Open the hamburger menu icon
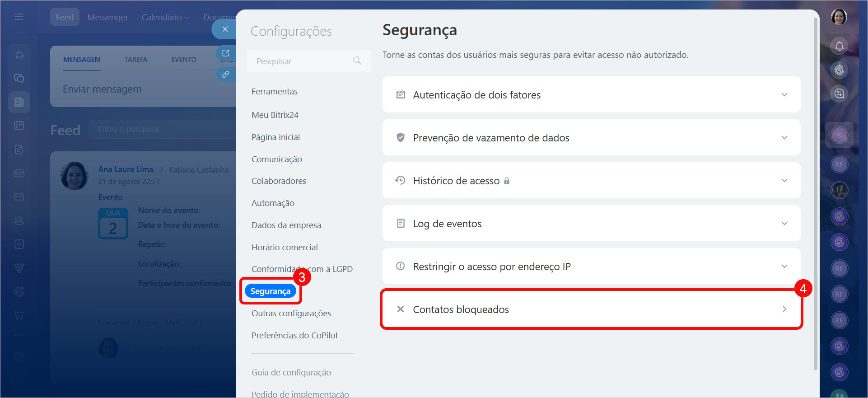 [x=19, y=17]
